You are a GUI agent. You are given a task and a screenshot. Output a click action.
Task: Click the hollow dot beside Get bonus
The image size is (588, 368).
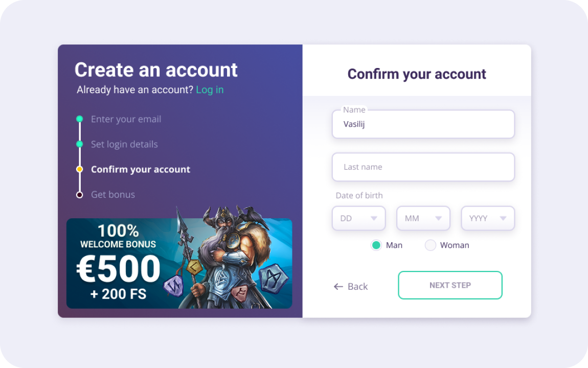[x=80, y=195]
